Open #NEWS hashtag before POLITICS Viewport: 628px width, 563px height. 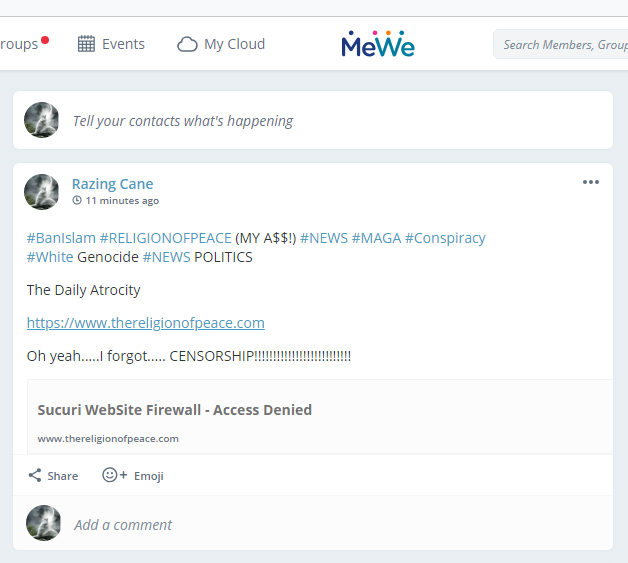(167, 257)
